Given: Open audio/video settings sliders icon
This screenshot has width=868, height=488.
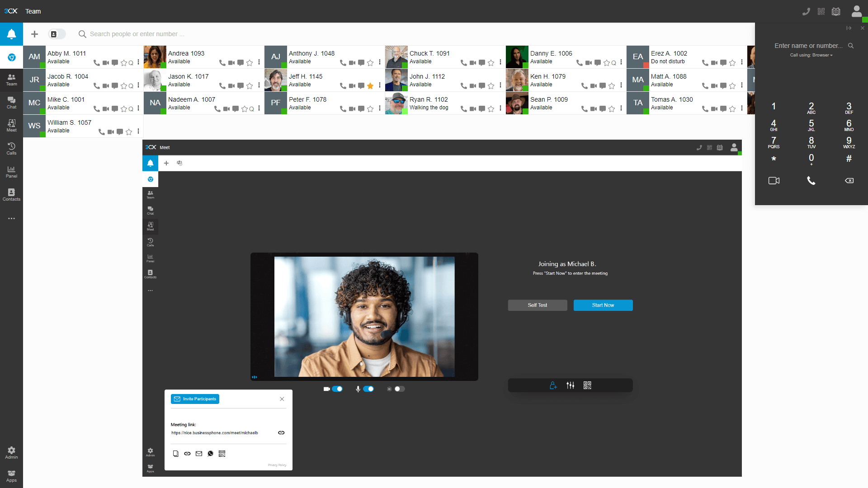Looking at the screenshot, I should 571,385.
